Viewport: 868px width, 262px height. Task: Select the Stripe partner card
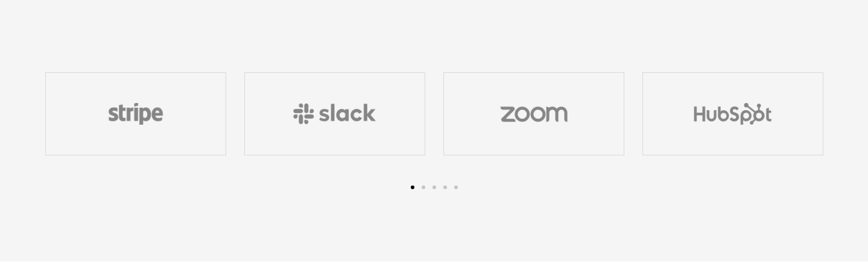(x=136, y=114)
